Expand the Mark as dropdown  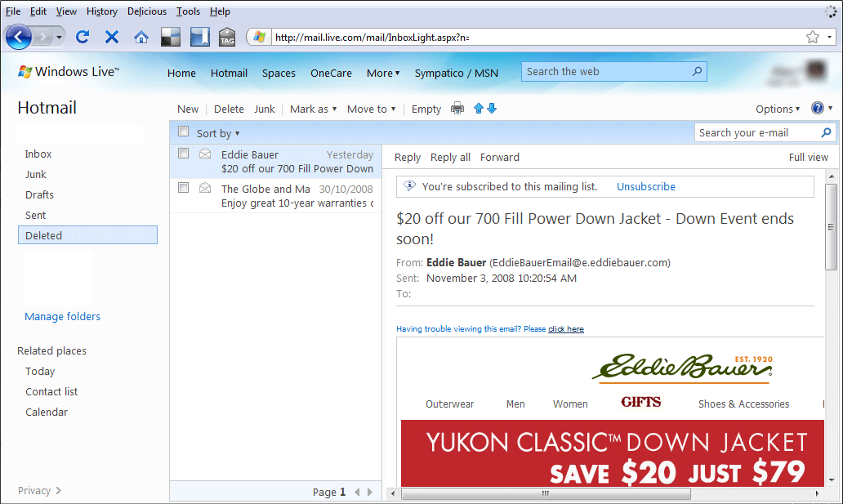[x=314, y=109]
